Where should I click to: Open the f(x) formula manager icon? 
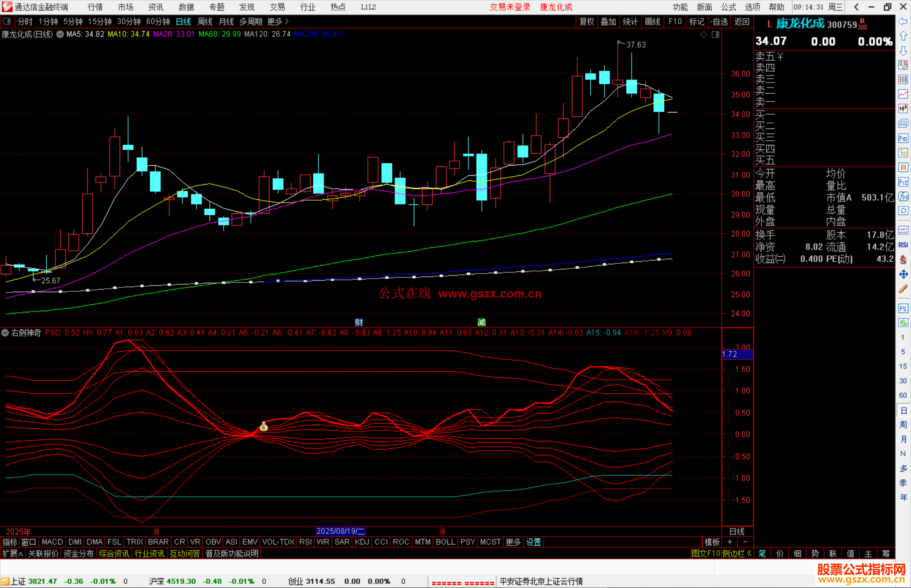click(x=903, y=196)
